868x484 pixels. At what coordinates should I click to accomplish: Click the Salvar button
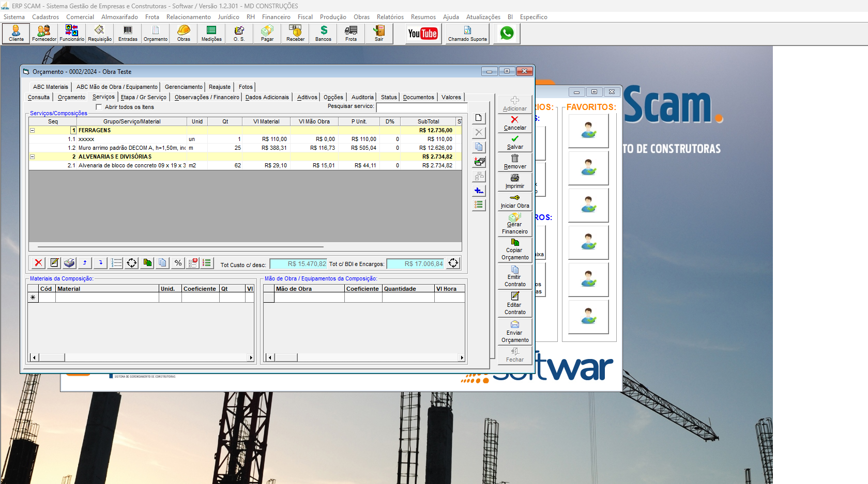pyautogui.click(x=515, y=143)
